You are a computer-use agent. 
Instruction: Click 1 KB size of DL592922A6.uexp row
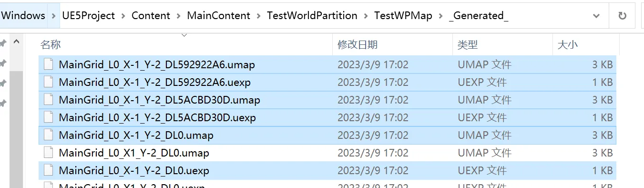602,82
